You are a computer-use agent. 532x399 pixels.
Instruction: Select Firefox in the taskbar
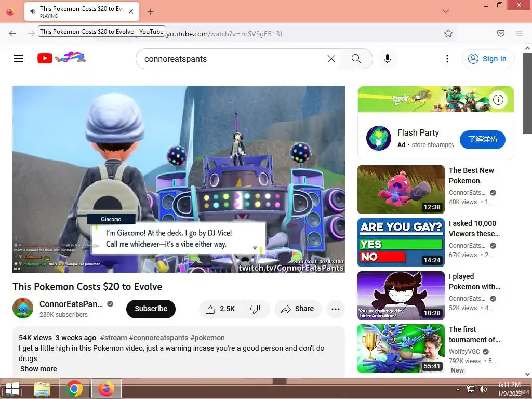click(x=107, y=389)
